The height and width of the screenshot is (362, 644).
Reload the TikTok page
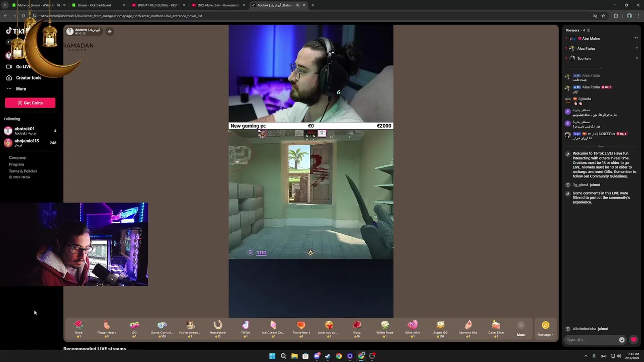(23, 16)
